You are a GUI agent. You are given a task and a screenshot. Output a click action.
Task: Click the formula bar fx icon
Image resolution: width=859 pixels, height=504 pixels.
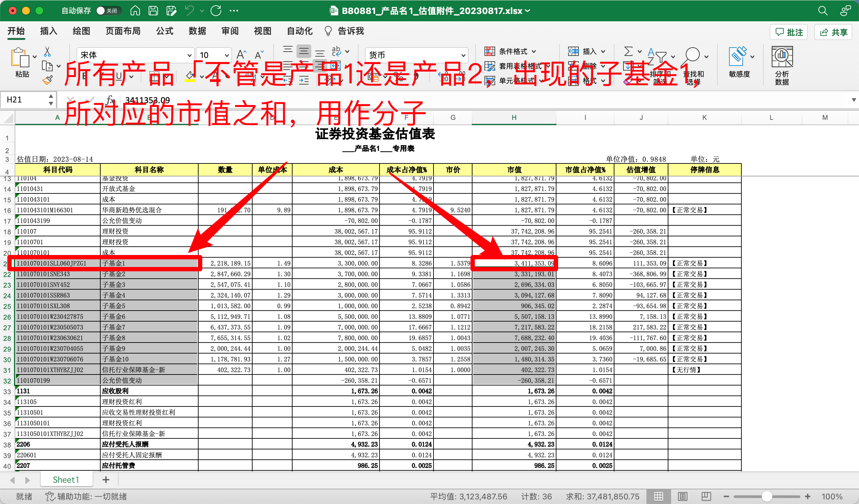coord(110,100)
